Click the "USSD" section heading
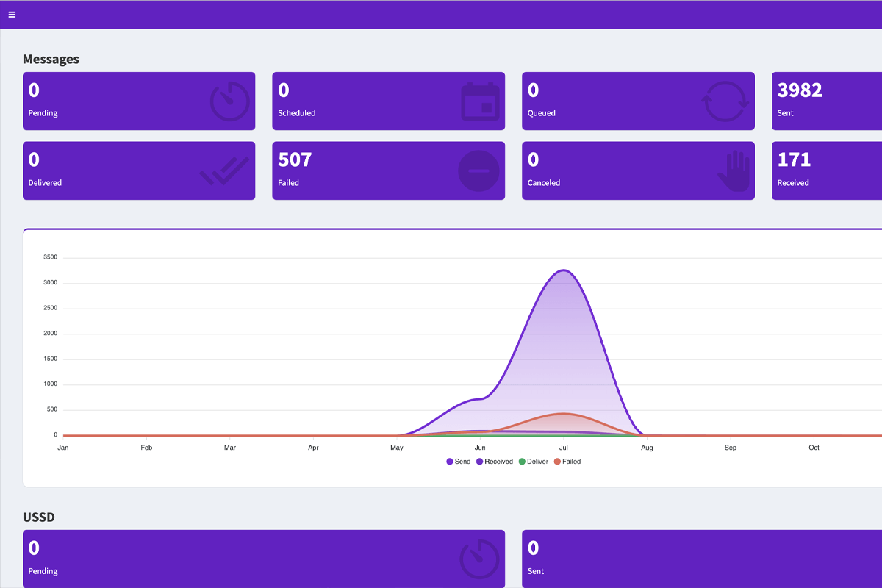This screenshot has width=882, height=588. click(38, 517)
